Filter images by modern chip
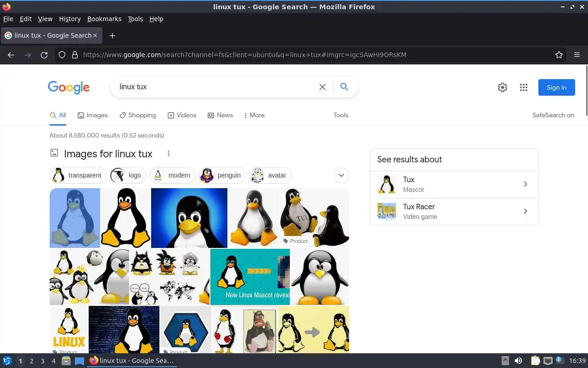The height and width of the screenshot is (368, 588). coord(173,175)
